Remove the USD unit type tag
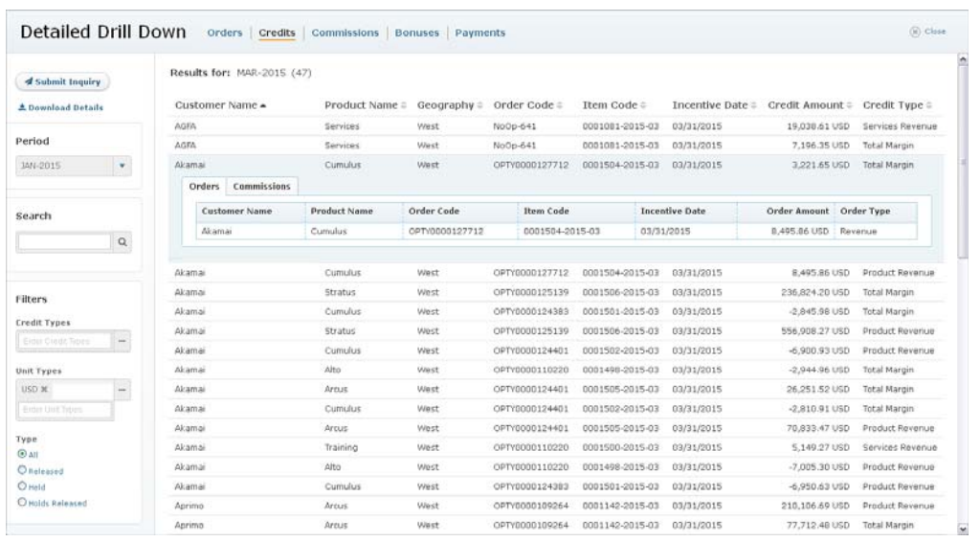 pos(44,390)
